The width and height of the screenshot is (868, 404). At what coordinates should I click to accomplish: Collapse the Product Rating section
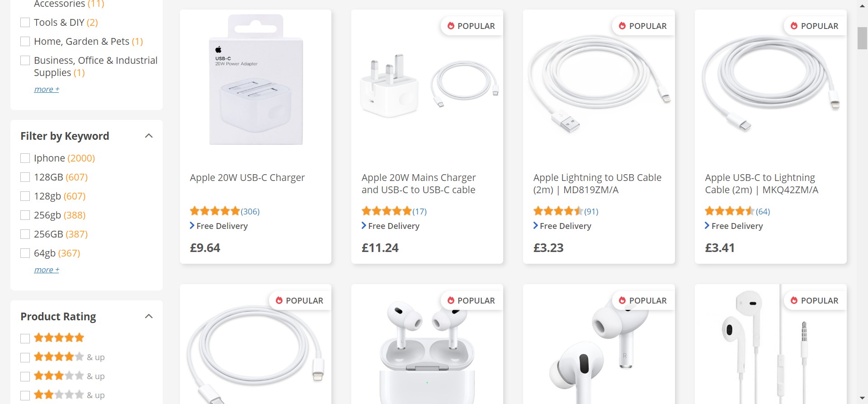(x=149, y=316)
